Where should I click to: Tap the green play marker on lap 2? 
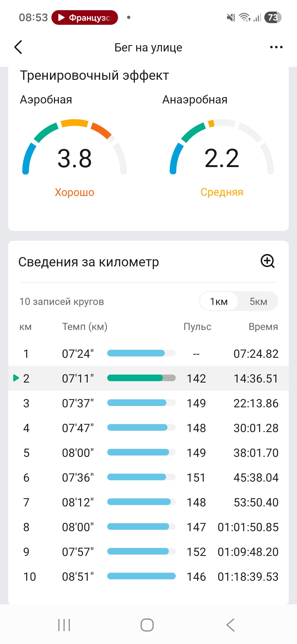pos(16,378)
